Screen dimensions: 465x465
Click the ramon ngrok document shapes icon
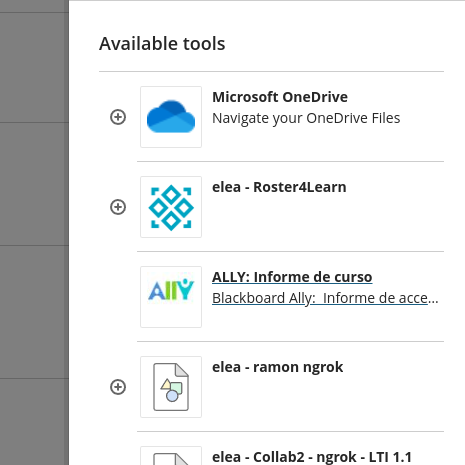click(171, 387)
